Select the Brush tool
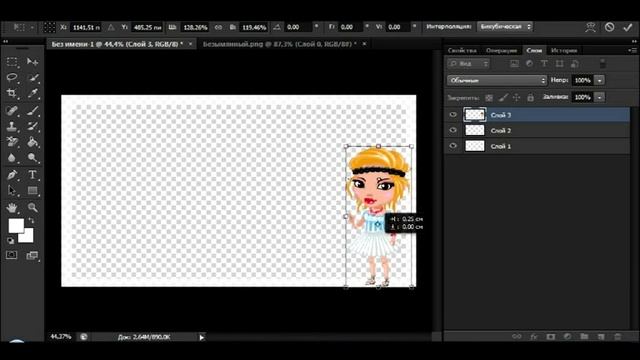This screenshot has width=640, height=360. pos(32,110)
